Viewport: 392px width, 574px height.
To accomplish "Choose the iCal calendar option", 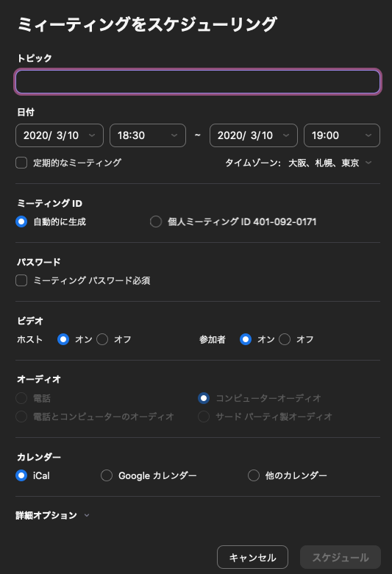I will coord(21,475).
